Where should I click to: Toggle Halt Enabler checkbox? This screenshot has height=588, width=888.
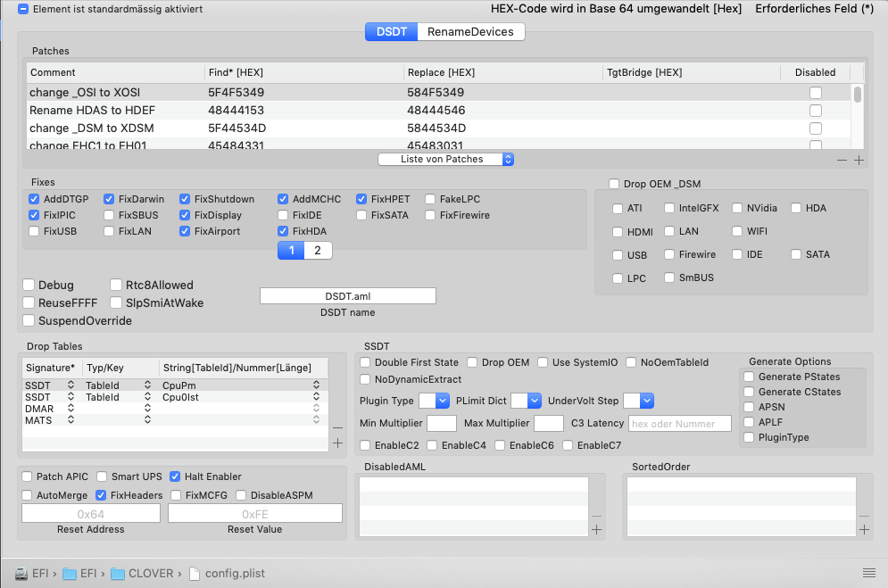point(175,476)
